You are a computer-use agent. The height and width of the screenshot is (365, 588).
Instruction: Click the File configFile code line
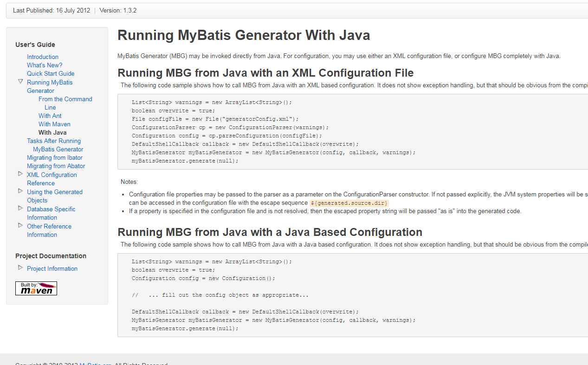coord(215,119)
